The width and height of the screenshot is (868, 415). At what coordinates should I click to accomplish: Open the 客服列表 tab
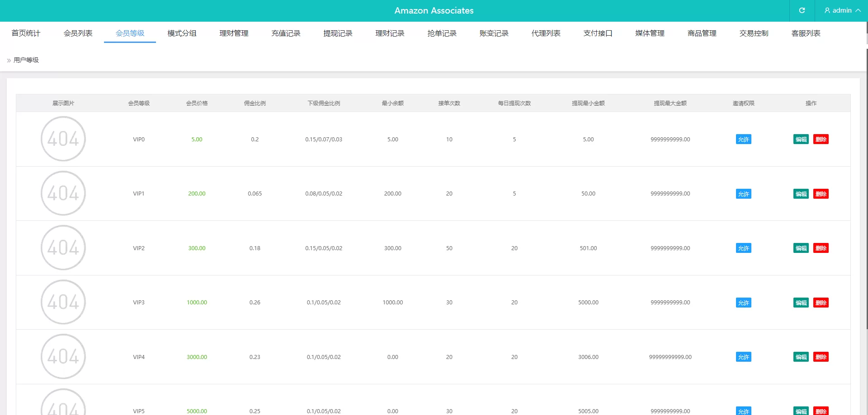[806, 33]
